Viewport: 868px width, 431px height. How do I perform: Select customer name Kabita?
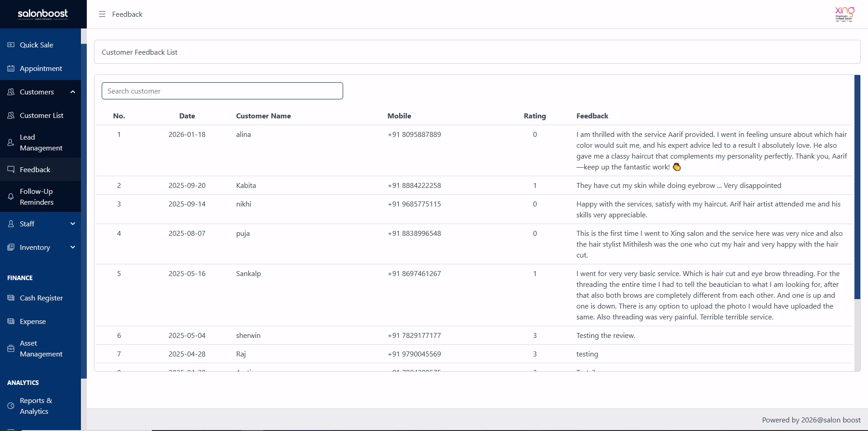[246, 185]
